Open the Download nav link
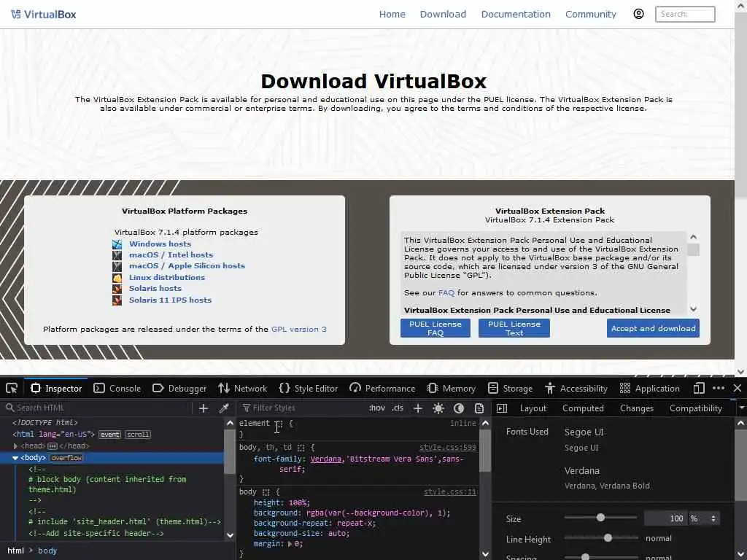The image size is (747, 560). click(x=443, y=15)
